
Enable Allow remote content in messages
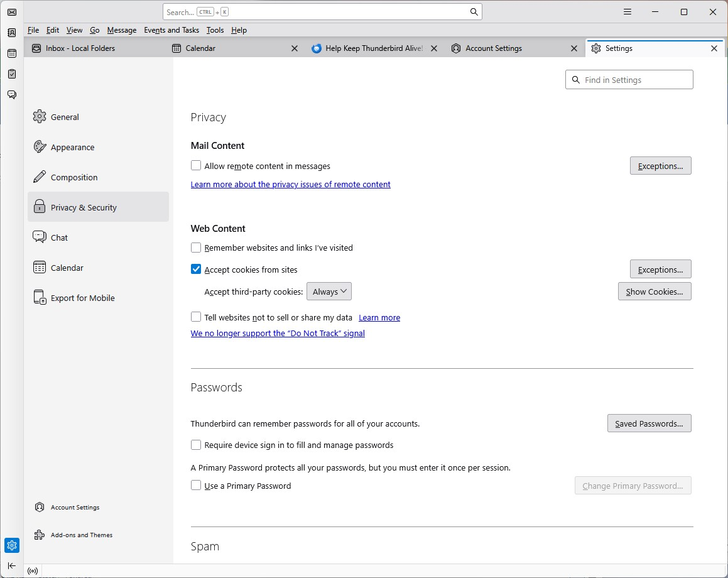click(196, 166)
